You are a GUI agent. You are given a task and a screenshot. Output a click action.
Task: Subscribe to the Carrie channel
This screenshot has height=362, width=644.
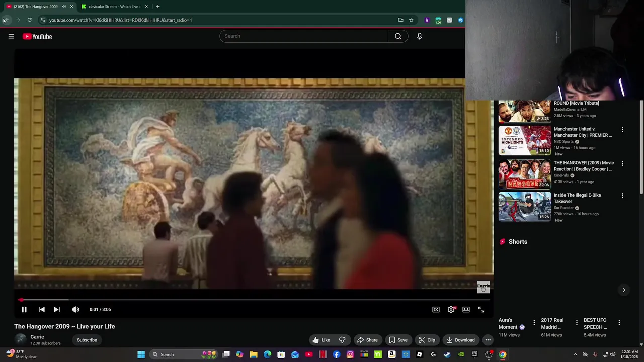point(87,340)
